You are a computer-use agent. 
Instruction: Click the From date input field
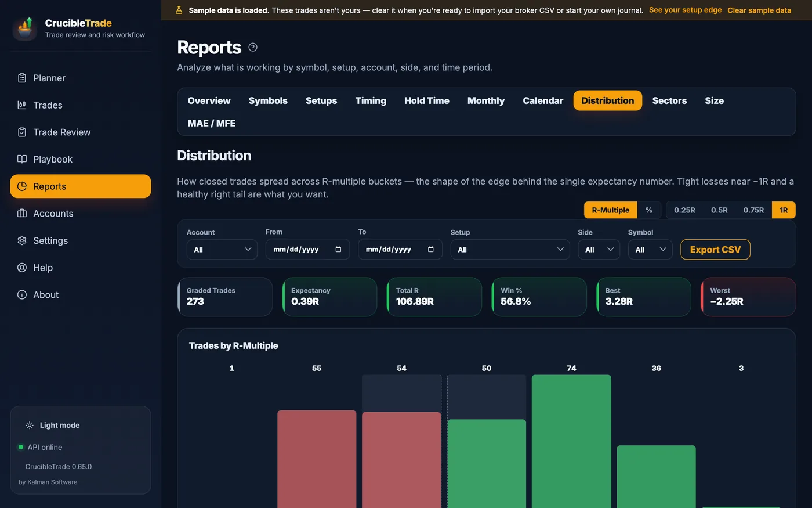point(307,250)
